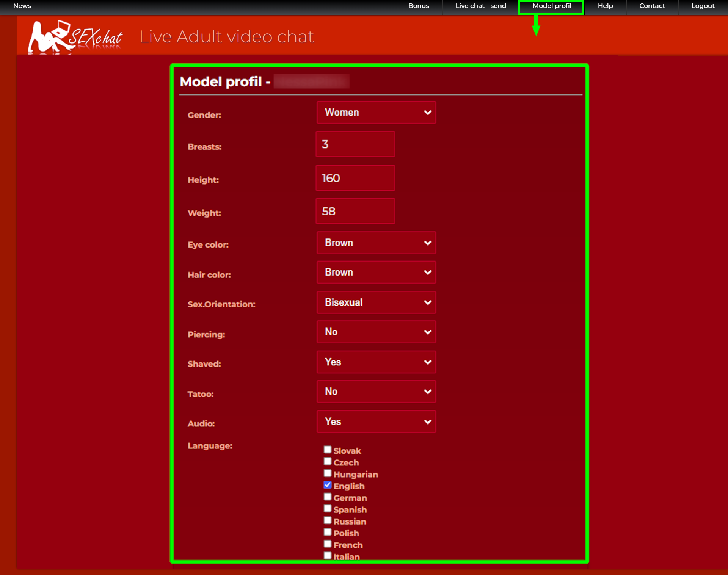Open the Shaved dropdown
This screenshot has width=728, height=575.
376,362
